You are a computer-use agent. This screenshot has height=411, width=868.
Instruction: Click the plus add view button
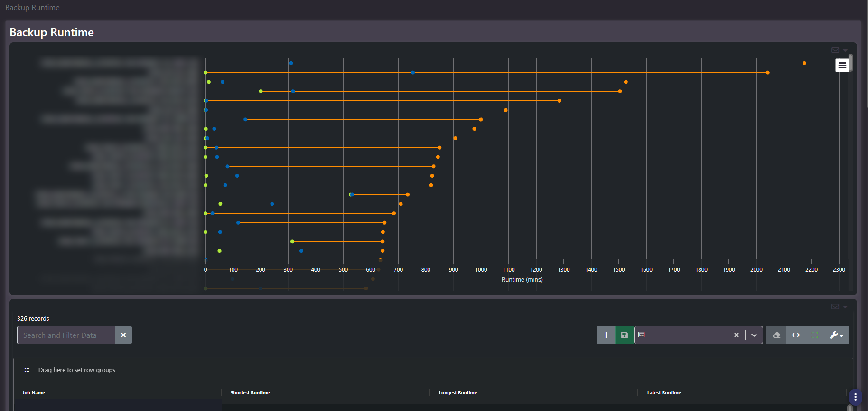tap(606, 335)
